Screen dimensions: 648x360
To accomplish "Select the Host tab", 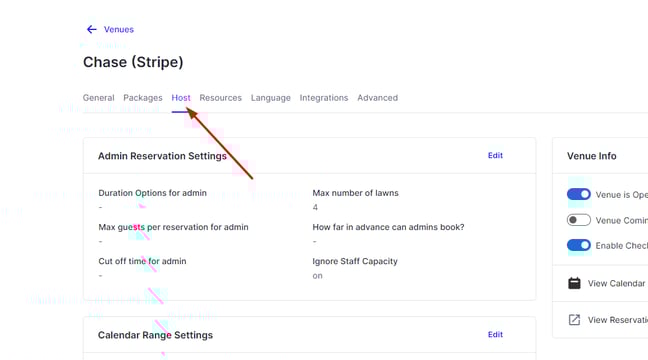I will 181,98.
